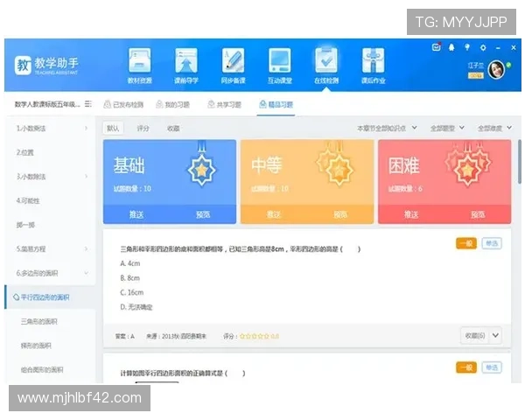525x420 pixels.
Task: Click the 一般 tag on the second question
Action: click(x=466, y=367)
